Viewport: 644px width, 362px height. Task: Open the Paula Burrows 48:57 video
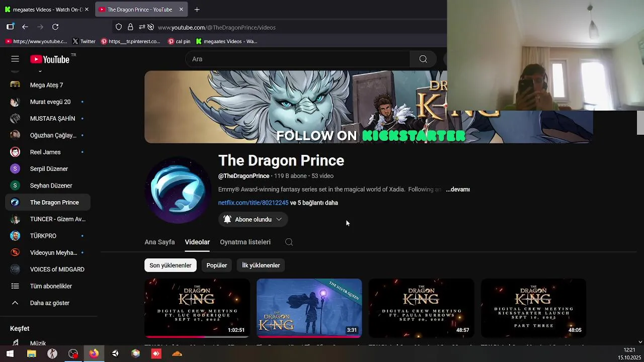tap(421, 308)
